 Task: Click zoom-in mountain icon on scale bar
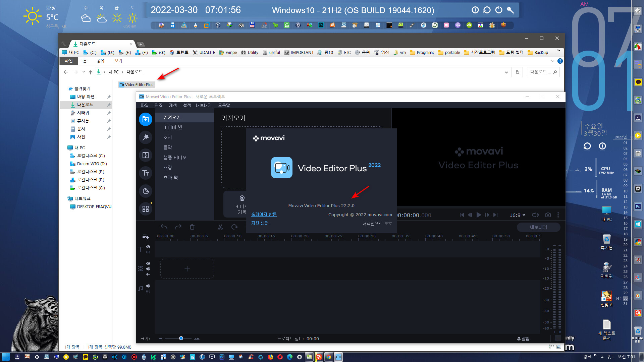tap(197, 339)
